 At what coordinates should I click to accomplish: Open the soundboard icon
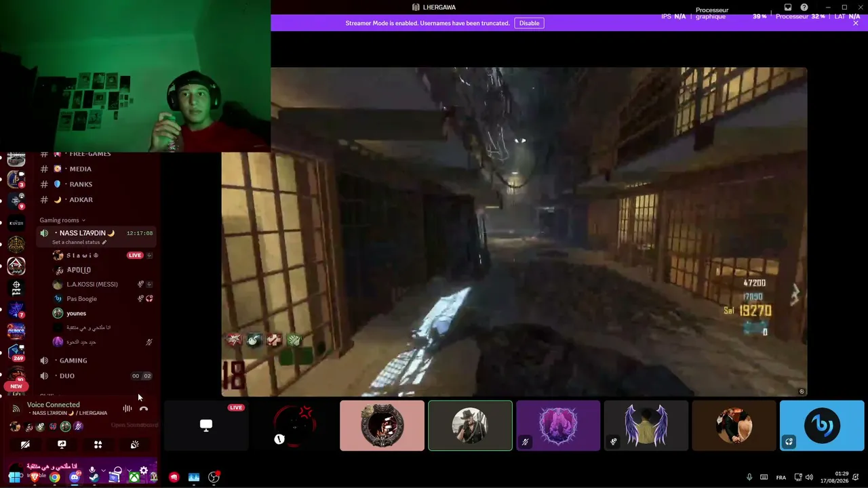point(134,445)
